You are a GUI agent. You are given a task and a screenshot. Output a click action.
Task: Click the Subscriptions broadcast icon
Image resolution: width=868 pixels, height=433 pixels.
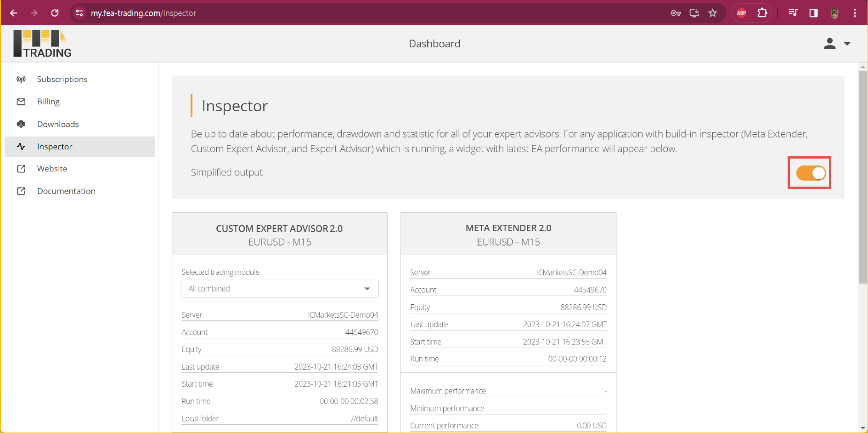tap(21, 80)
